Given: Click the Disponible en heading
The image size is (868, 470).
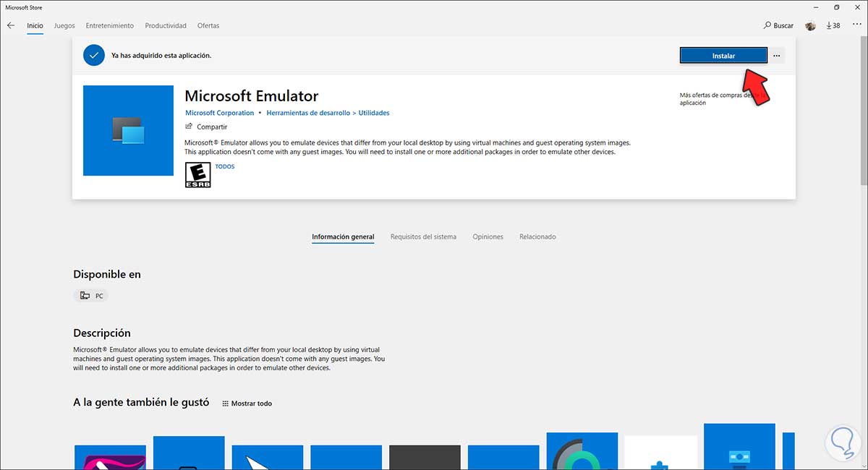Looking at the screenshot, I should point(107,274).
